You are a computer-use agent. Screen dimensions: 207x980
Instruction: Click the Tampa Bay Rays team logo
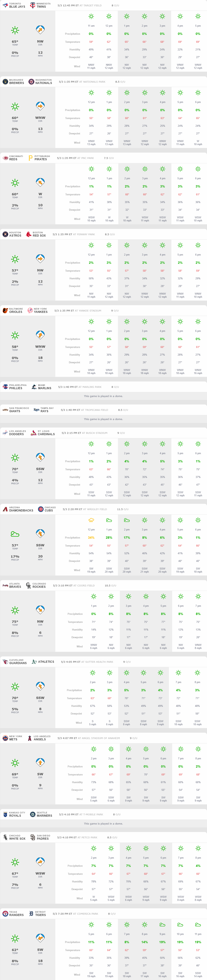(36, 410)
